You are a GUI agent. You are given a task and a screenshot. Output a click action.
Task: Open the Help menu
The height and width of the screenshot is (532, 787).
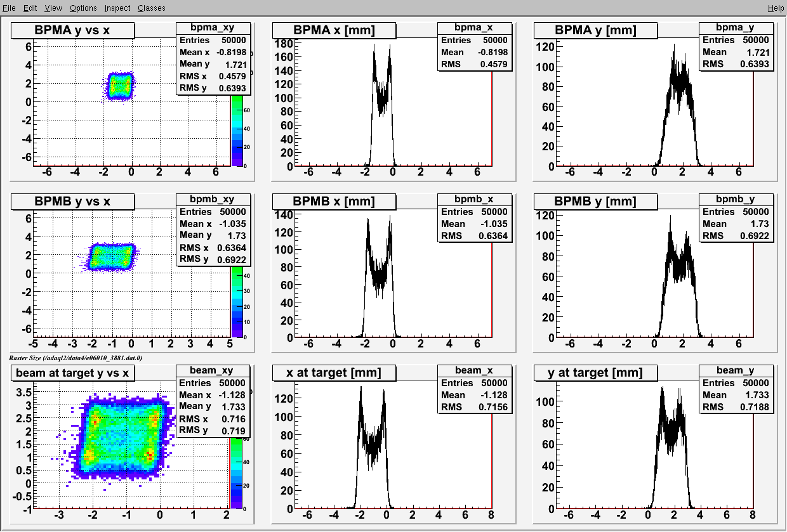776,8
